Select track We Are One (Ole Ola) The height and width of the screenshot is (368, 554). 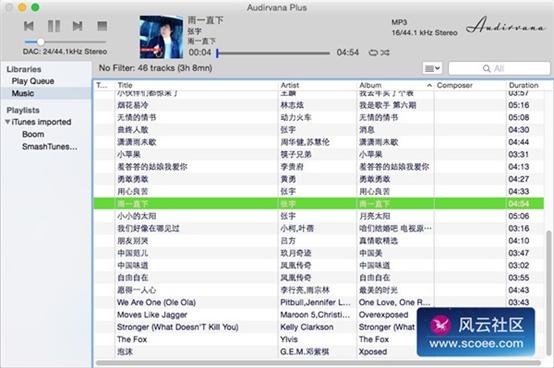pos(157,303)
